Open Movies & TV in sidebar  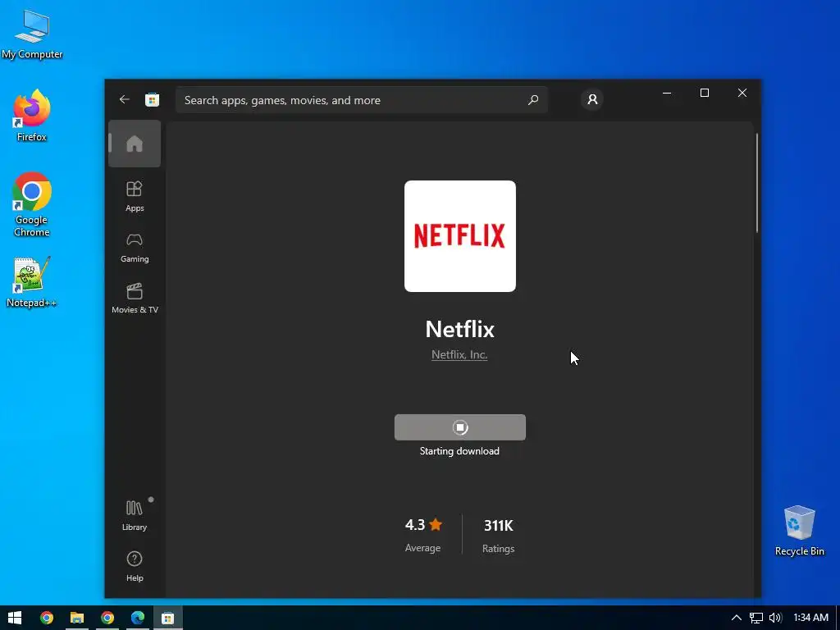coord(135,299)
